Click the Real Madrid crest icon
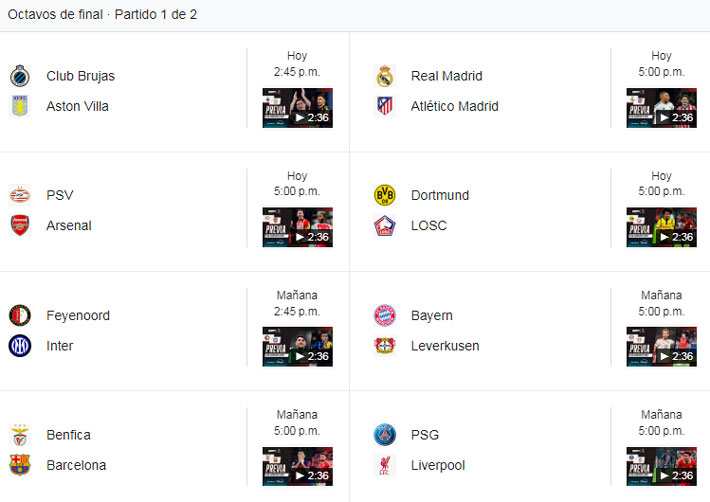 [385, 76]
